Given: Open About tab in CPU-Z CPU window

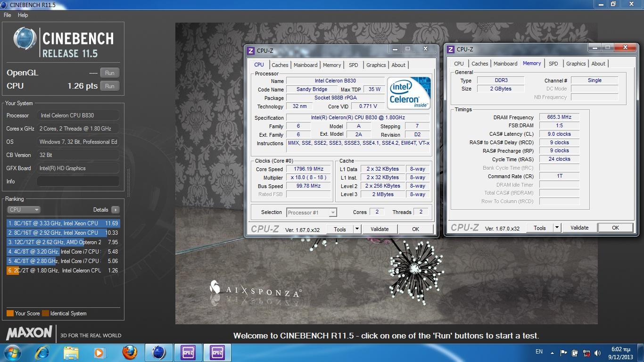Looking at the screenshot, I should [x=398, y=65].
